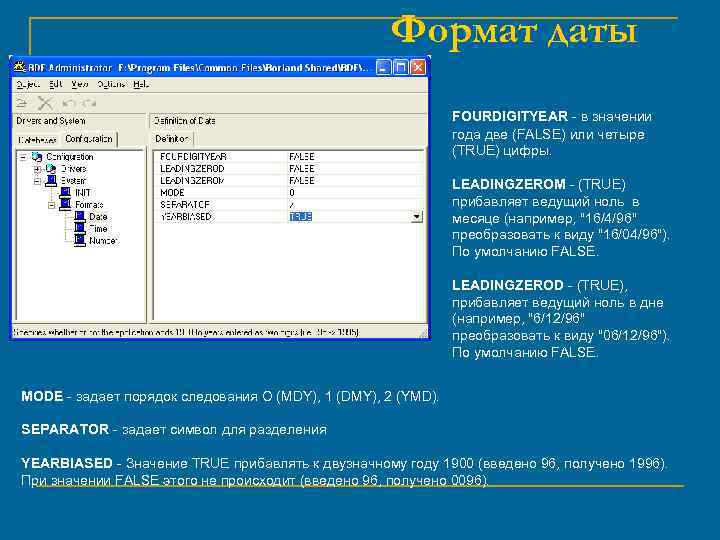
Task: Click the System computer icon in tree
Action: click(51, 180)
